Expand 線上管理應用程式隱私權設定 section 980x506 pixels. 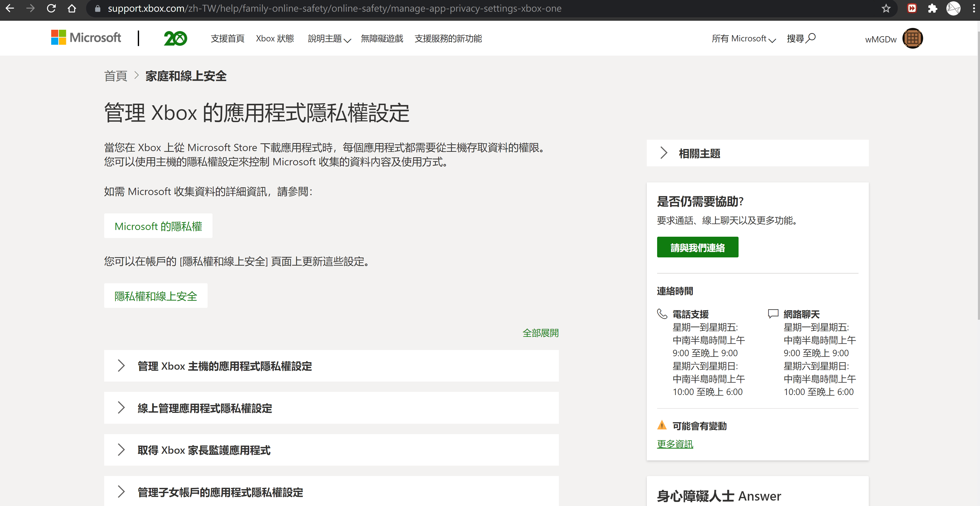[x=331, y=408]
